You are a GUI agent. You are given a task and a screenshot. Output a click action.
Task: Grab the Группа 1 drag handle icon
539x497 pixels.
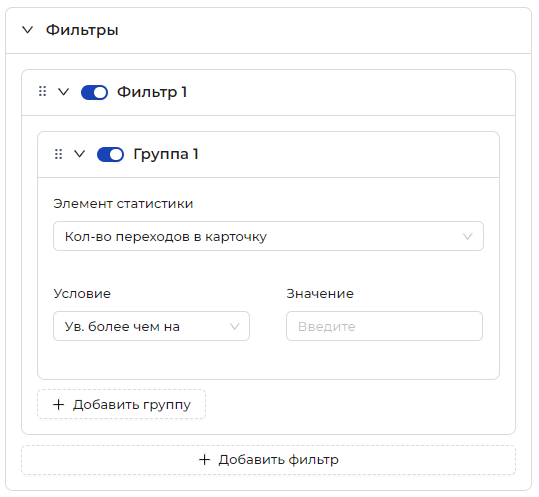pyautogui.click(x=58, y=154)
